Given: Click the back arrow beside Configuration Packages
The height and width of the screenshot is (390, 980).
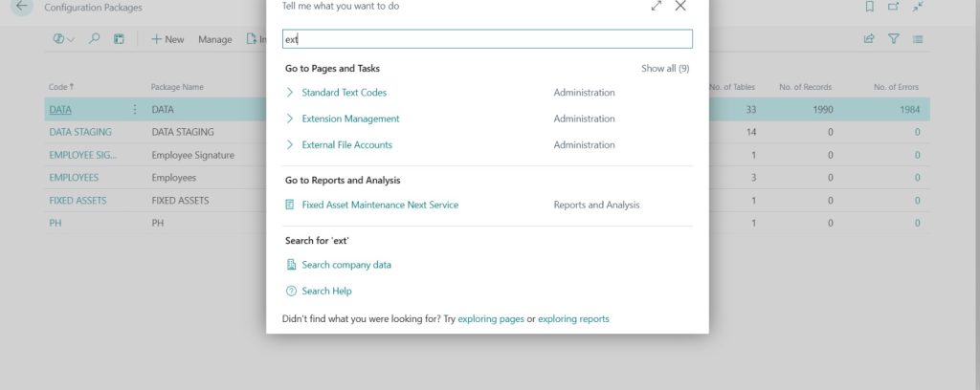Looking at the screenshot, I should [x=22, y=7].
